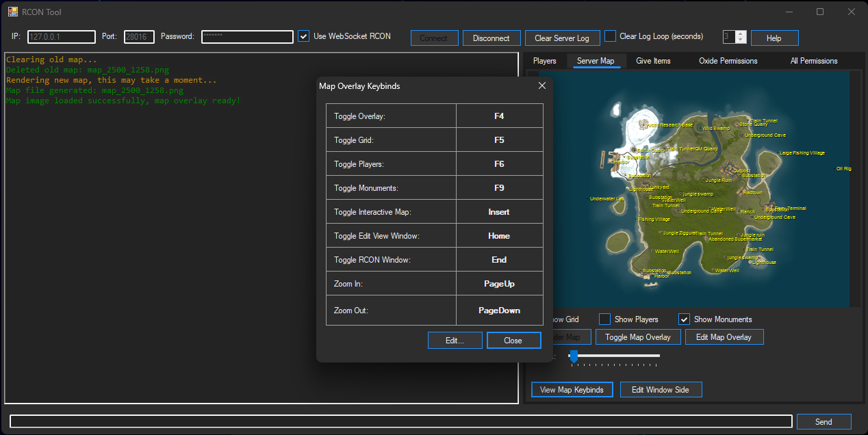Click the Toggle Map Overlay button
This screenshot has width=868, height=435.
tap(638, 337)
